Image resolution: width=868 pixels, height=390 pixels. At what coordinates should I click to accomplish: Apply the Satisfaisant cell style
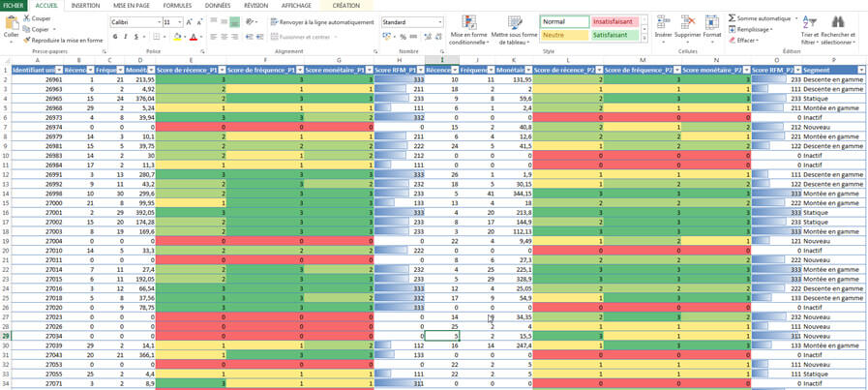tap(614, 35)
